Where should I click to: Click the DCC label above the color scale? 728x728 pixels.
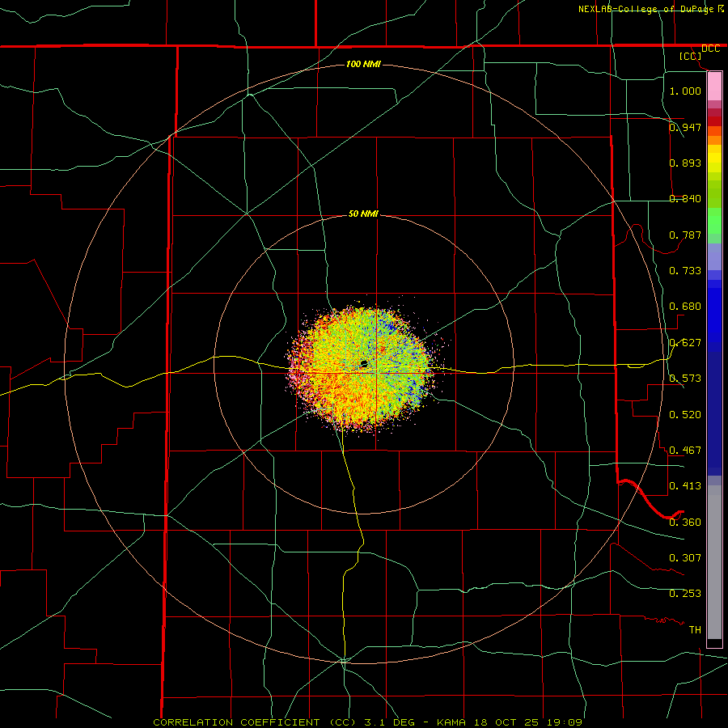click(710, 49)
